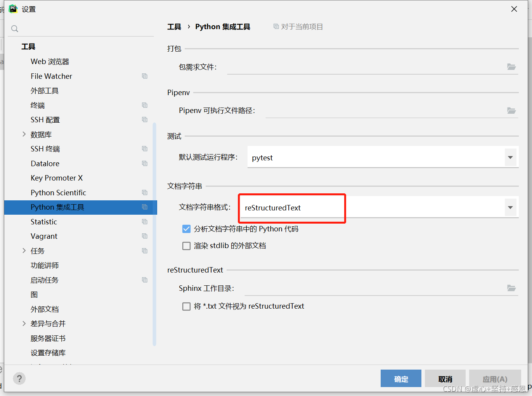The image size is (532, 396).
Task: Select SSH 配置 in settings tree
Action: [45, 120]
